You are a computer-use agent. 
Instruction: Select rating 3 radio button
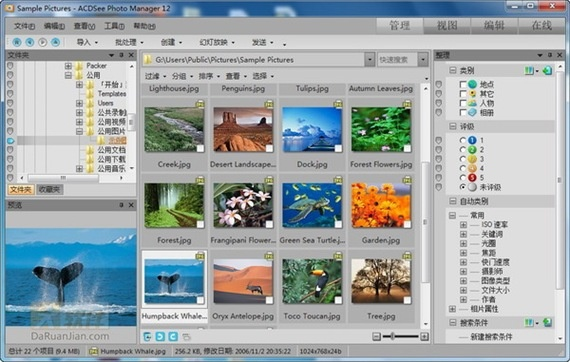tap(462, 159)
